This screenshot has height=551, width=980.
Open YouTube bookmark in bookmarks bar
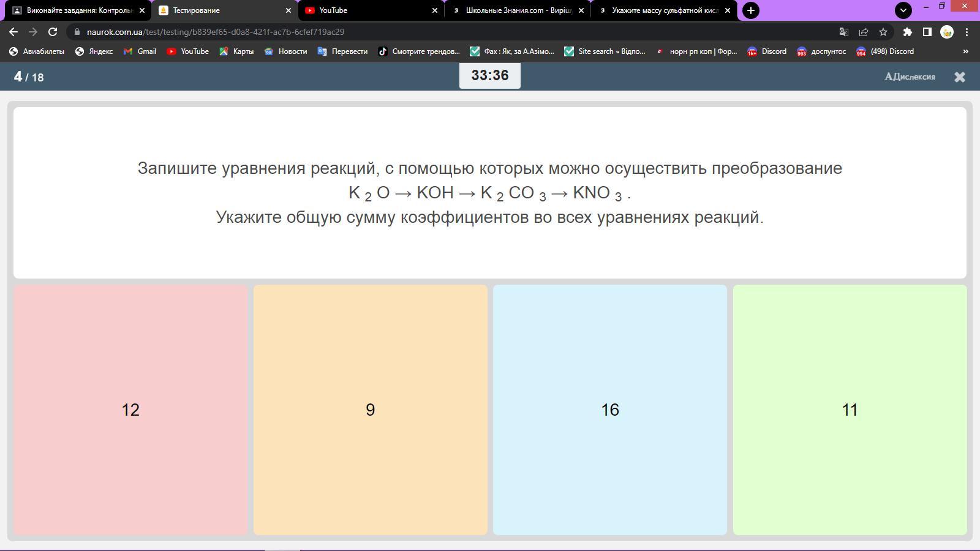pyautogui.click(x=188, y=51)
